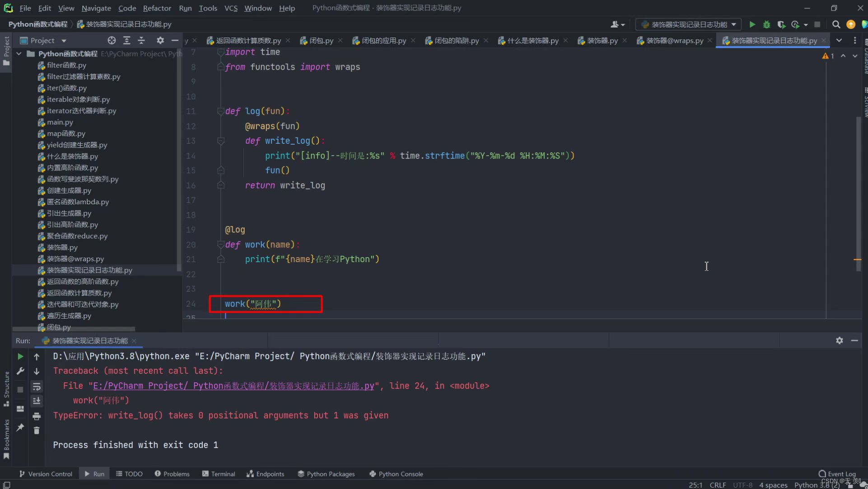Open the Structure side tool window

(x=6, y=389)
